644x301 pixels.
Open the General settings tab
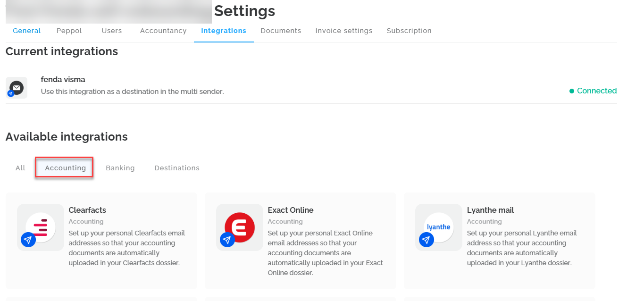coord(26,31)
